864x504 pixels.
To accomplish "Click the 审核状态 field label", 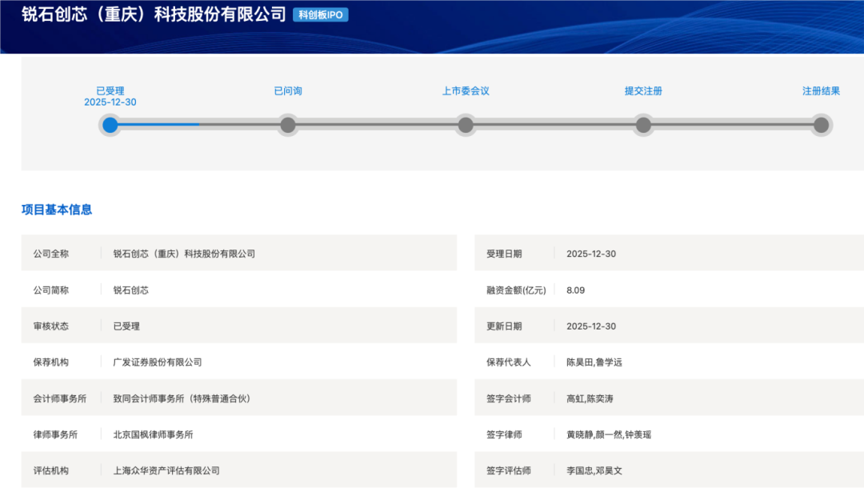I will (50, 326).
